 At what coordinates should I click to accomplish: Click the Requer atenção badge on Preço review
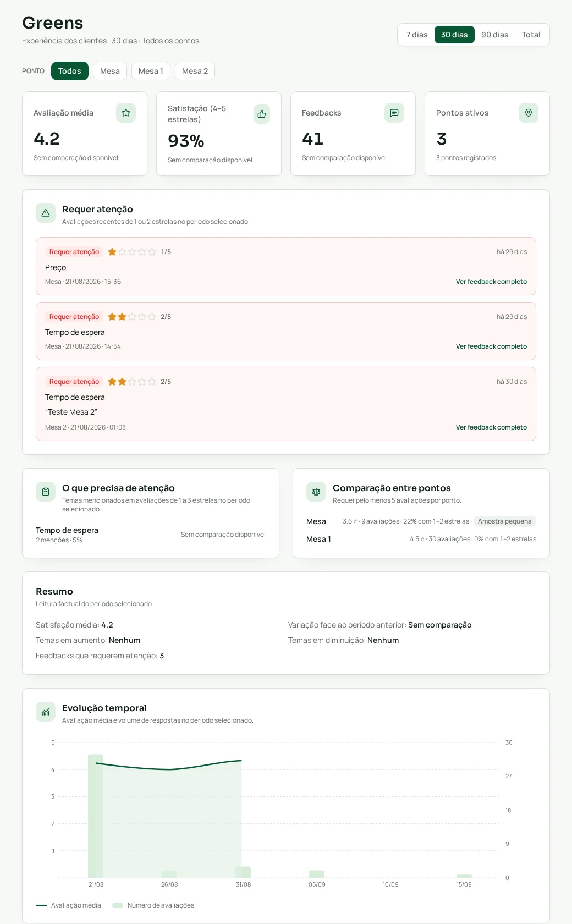pos(74,252)
